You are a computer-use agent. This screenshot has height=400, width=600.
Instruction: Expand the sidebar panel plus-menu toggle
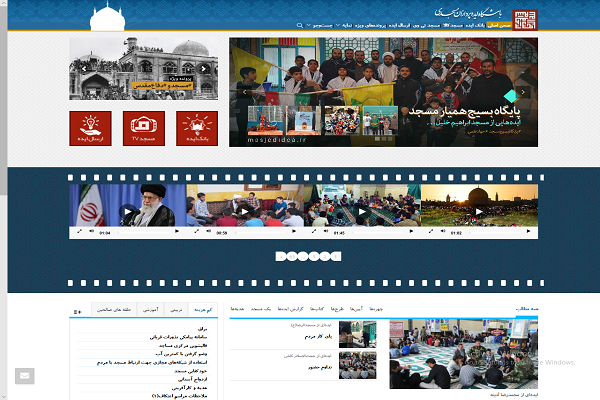78,311
